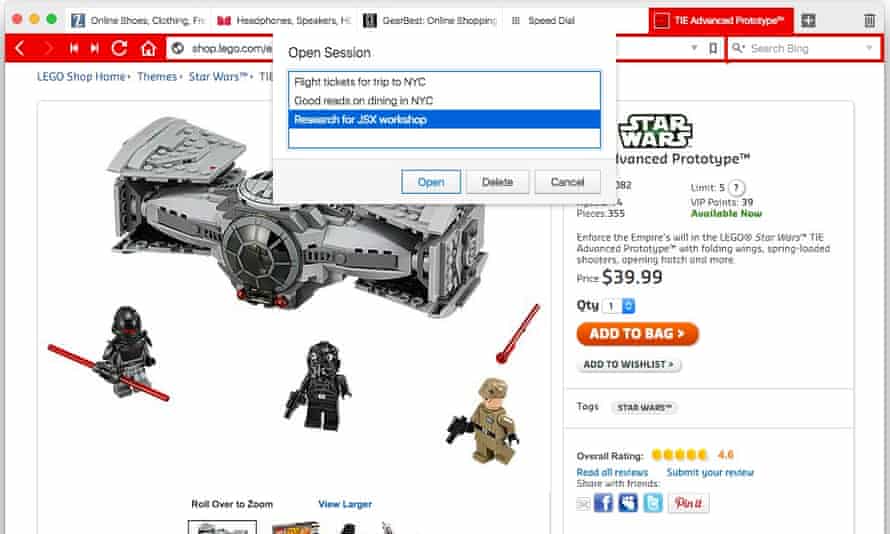The height and width of the screenshot is (534, 890).
Task: Change quantity using the Qty stepper
Action: (x=628, y=306)
